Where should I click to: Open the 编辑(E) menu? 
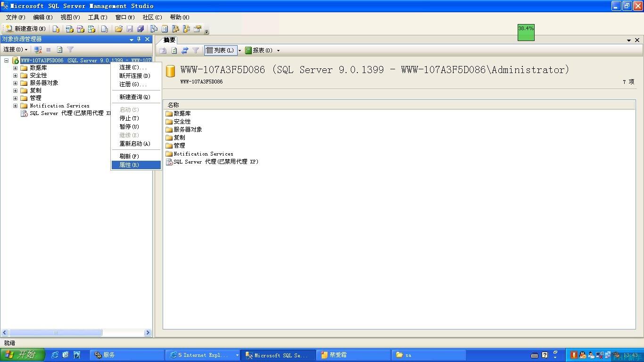pyautogui.click(x=43, y=17)
